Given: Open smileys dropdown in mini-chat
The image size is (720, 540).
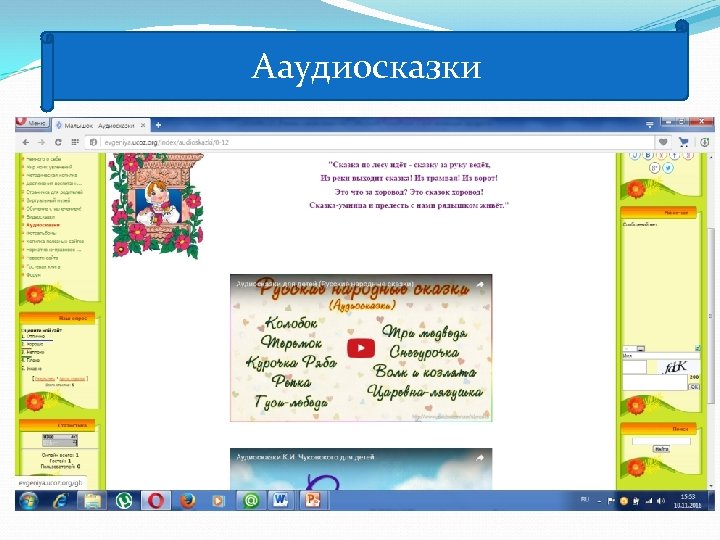Looking at the screenshot, I should click(633, 349).
